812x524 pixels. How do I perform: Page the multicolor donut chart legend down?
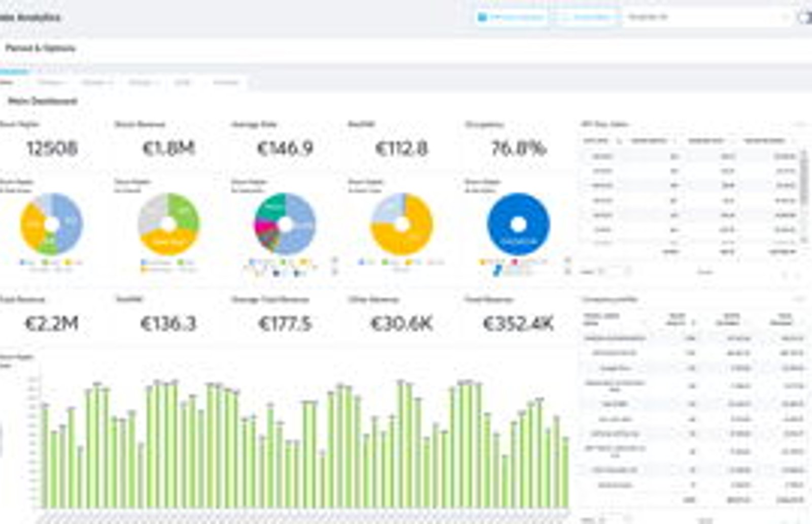334,272
